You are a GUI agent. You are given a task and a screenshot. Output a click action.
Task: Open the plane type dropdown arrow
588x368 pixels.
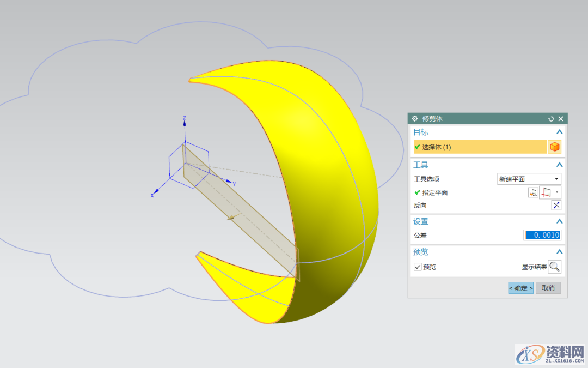click(557, 192)
